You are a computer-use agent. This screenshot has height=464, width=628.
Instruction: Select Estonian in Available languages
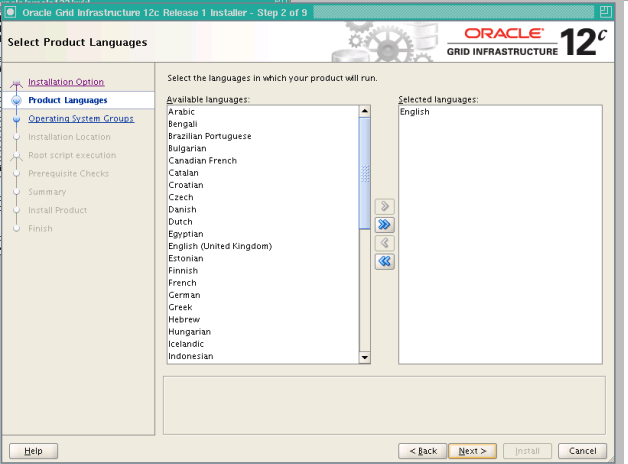pyautogui.click(x=263, y=258)
